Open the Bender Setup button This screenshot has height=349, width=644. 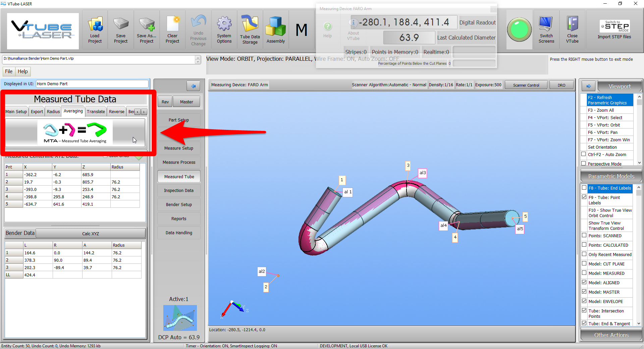pyautogui.click(x=179, y=204)
